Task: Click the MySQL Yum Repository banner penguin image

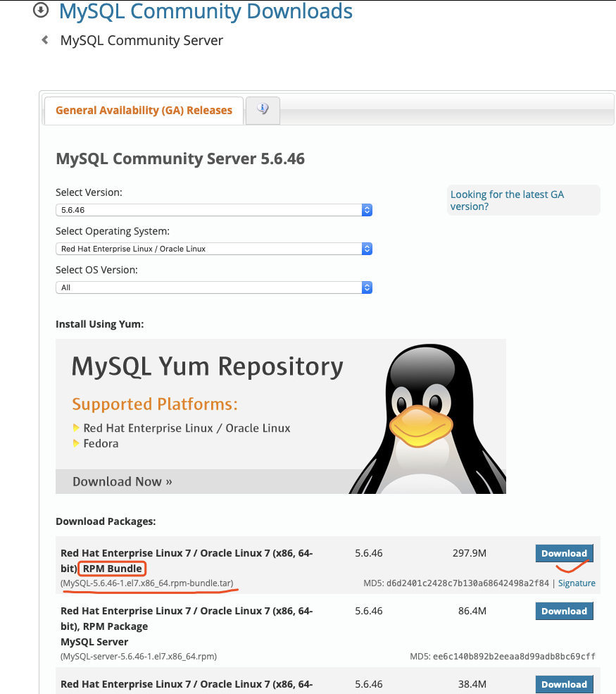Action: (x=427, y=419)
